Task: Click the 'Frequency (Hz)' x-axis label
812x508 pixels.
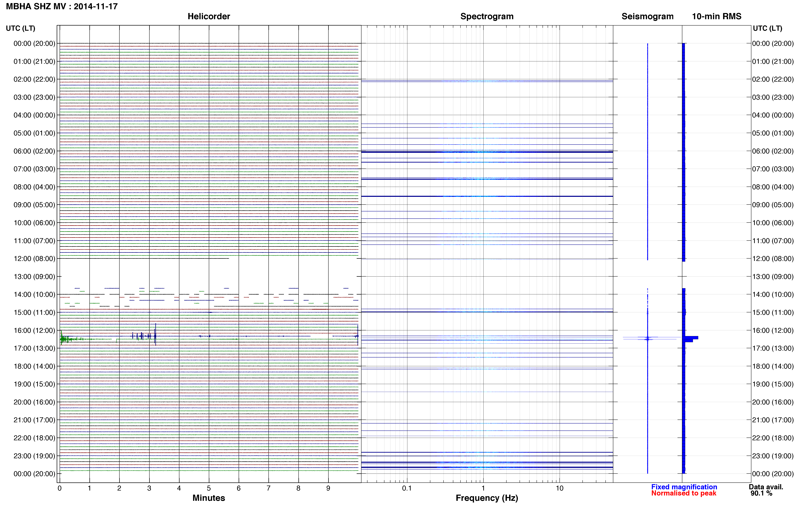Action: [x=487, y=498]
